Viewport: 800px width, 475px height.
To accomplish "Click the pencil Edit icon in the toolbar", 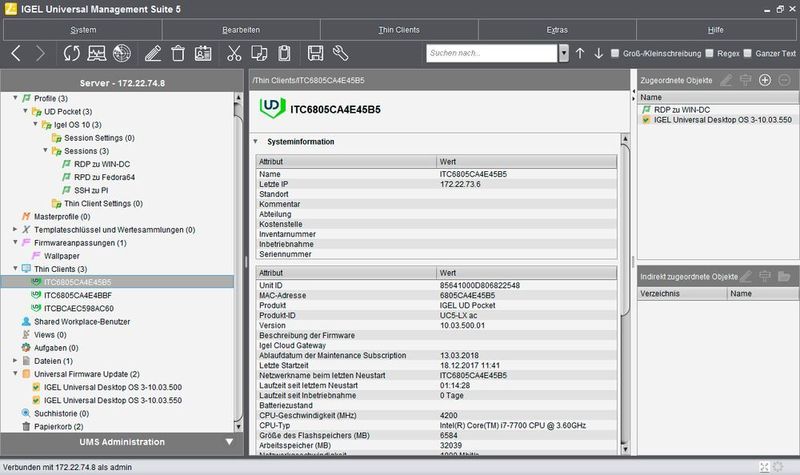I will click(153, 53).
